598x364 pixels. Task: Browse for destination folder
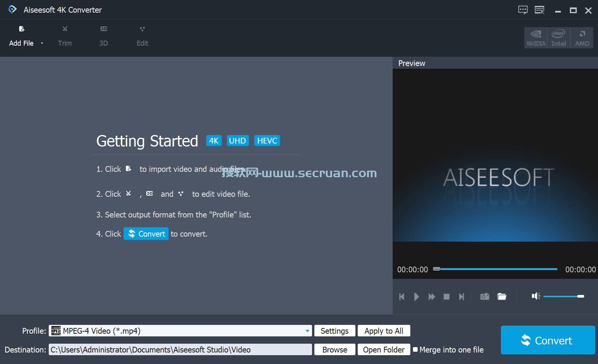335,349
